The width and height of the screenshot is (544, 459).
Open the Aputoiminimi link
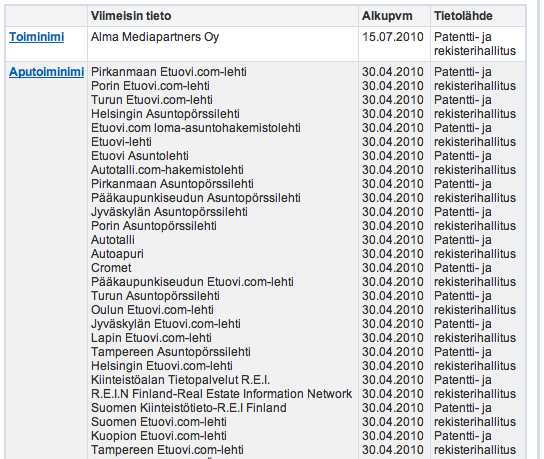[46, 72]
